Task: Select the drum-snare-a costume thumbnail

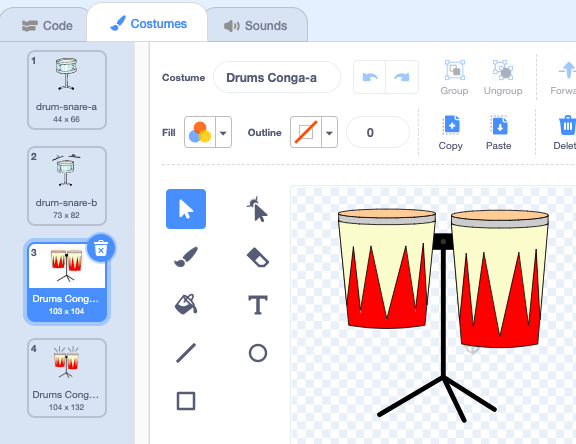Action: (x=66, y=90)
